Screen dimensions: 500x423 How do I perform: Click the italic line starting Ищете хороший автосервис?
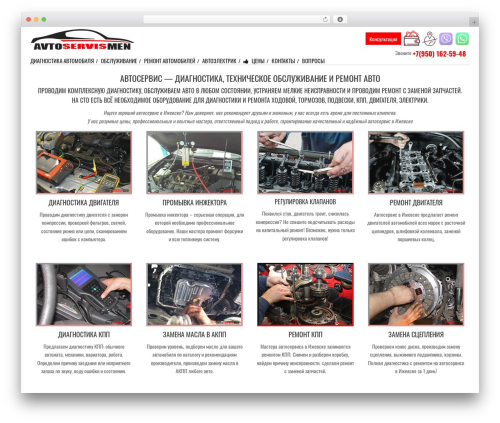(x=250, y=113)
